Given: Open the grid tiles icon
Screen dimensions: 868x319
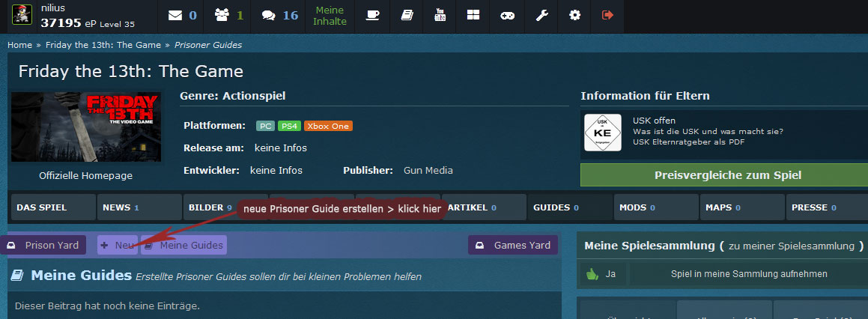Looking at the screenshot, I should click(473, 16).
